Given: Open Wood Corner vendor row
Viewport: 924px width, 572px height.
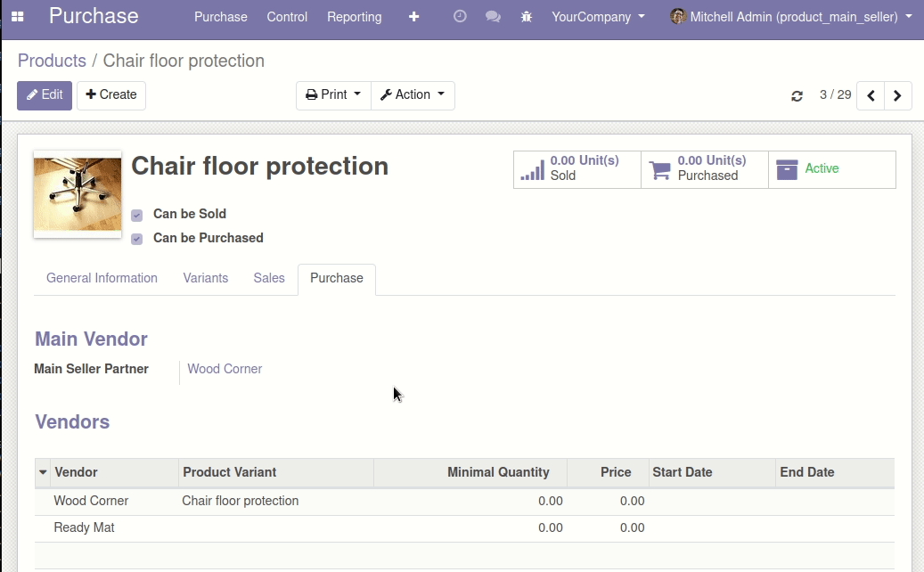Looking at the screenshot, I should pos(464,502).
